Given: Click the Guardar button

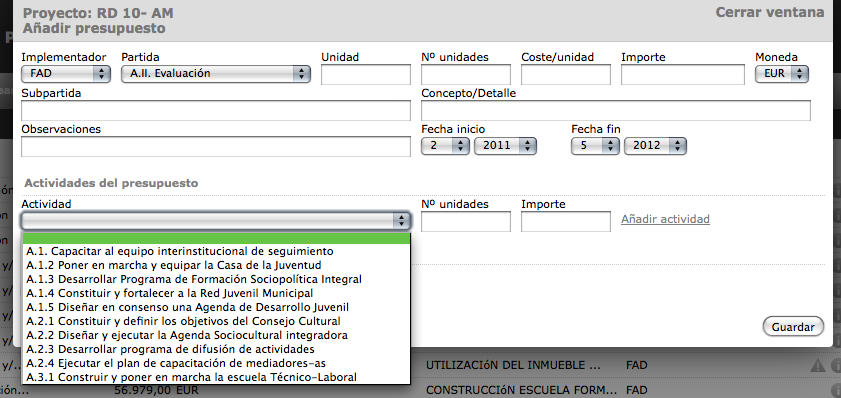Looking at the screenshot, I should click(793, 327).
